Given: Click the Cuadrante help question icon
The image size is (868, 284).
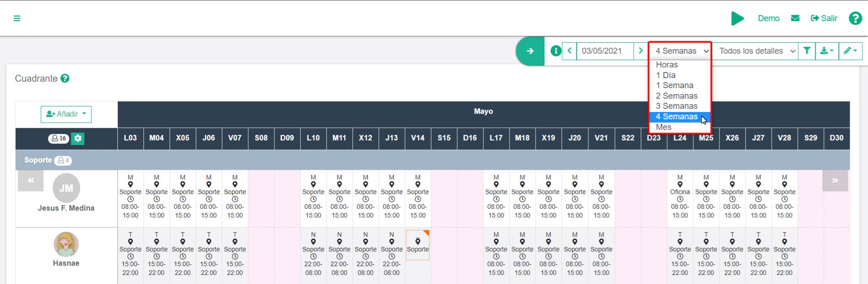Looking at the screenshot, I should [x=65, y=78].
